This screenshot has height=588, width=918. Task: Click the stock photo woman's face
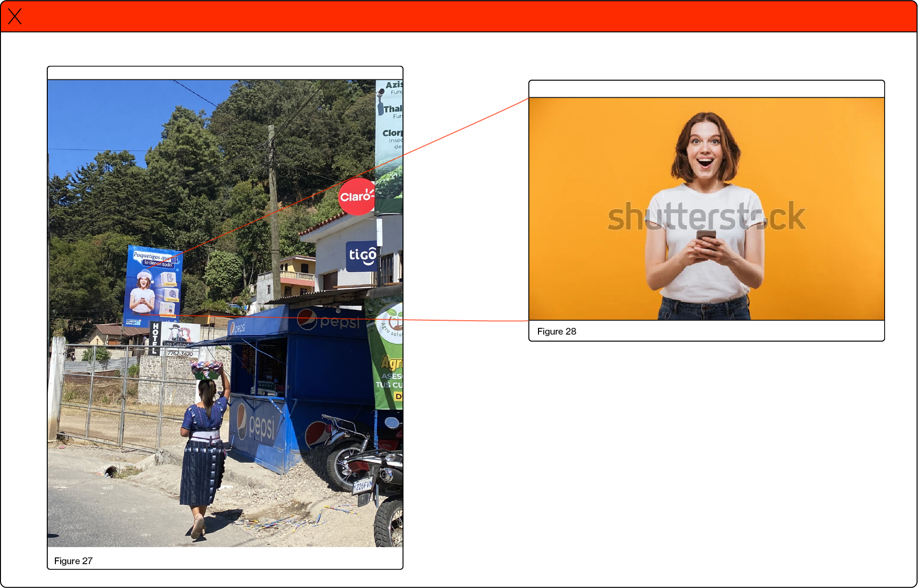(705, 152)
